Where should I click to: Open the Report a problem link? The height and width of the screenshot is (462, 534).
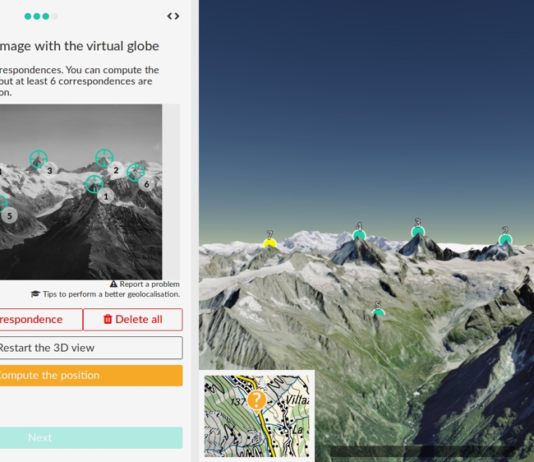(145, 284)
